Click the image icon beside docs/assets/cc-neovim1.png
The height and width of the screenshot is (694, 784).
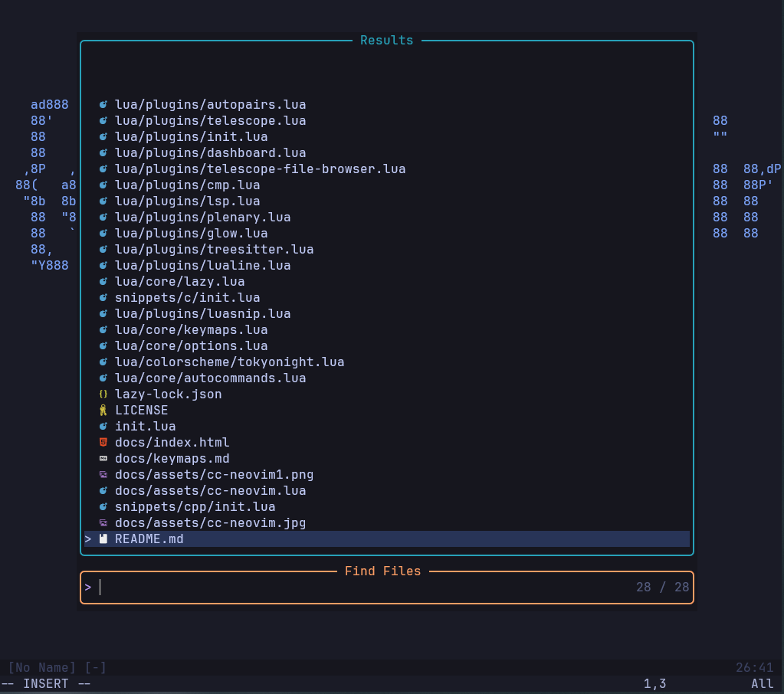(103, 475)
